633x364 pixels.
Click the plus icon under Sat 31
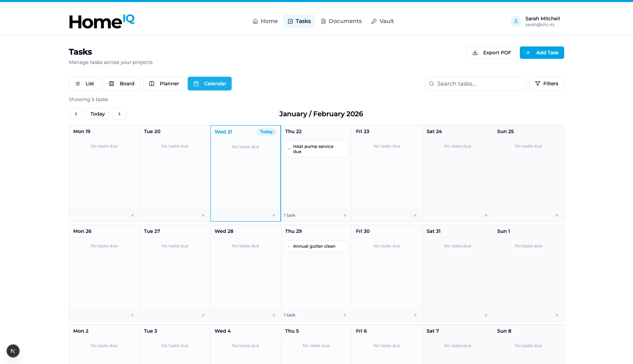[486, 315]
